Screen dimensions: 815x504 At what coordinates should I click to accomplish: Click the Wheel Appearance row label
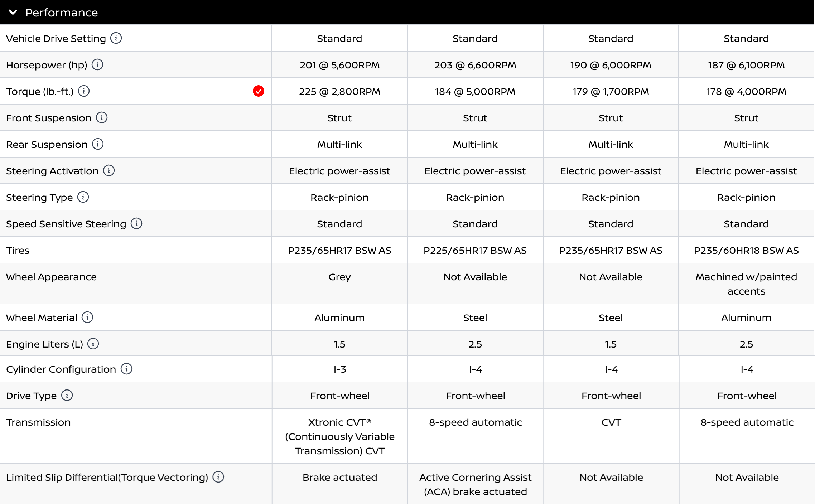[x=51, y=277]
